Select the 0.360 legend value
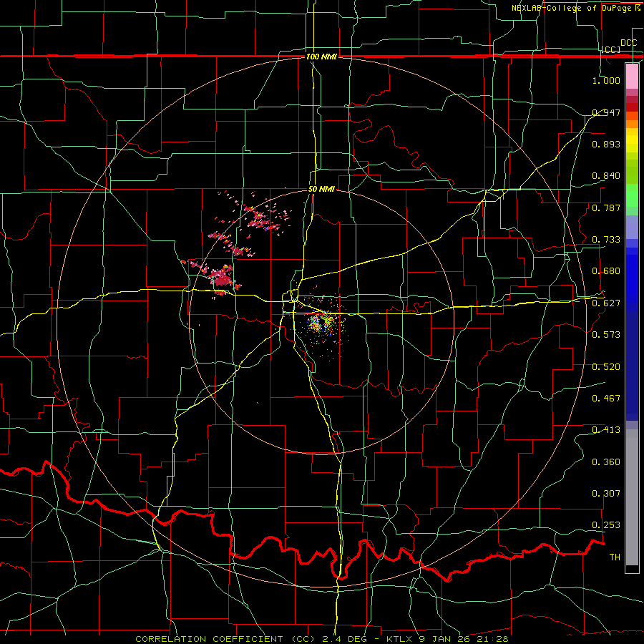 tap(606, 462)
